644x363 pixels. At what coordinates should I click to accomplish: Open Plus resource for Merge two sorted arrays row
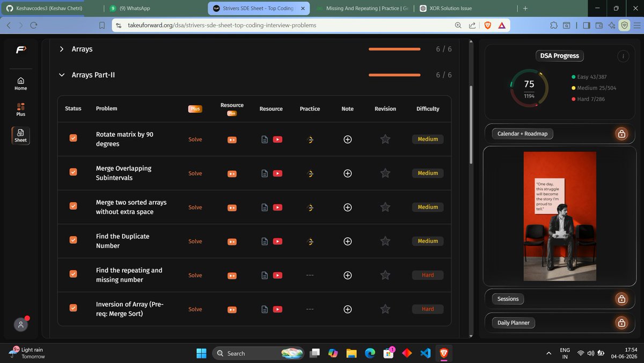tap(232, 208)
